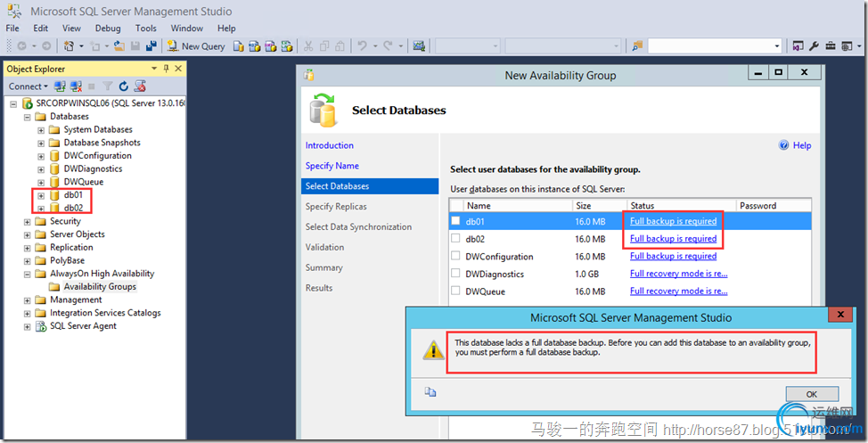Open the search combo box dropdown arrow
The width and height of the screenshot is (868, 443).
[x=777, y=46]
